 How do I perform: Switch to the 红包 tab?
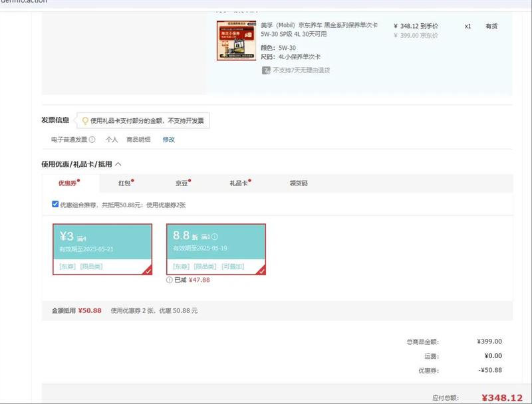tap(126, 183)
